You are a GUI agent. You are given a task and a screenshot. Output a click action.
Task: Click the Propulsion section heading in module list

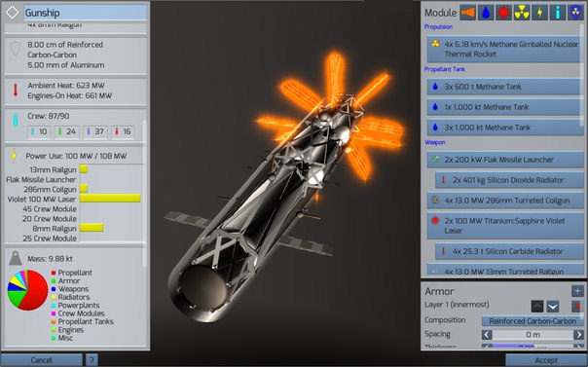click(x=438, y=26)
